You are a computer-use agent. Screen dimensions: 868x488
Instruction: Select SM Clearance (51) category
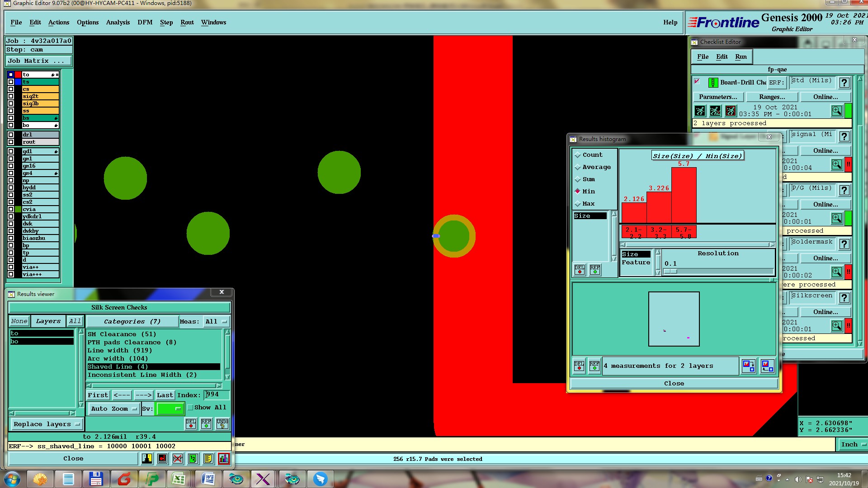coord(122,334)
